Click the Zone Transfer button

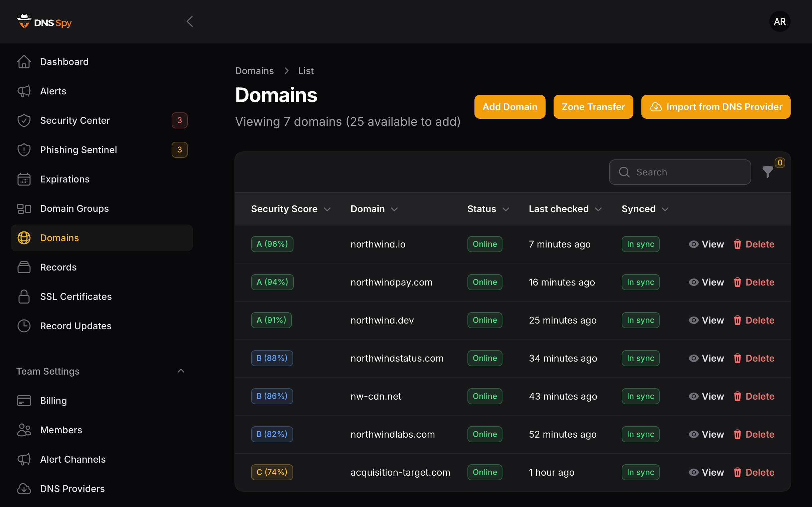click(593, 107)
